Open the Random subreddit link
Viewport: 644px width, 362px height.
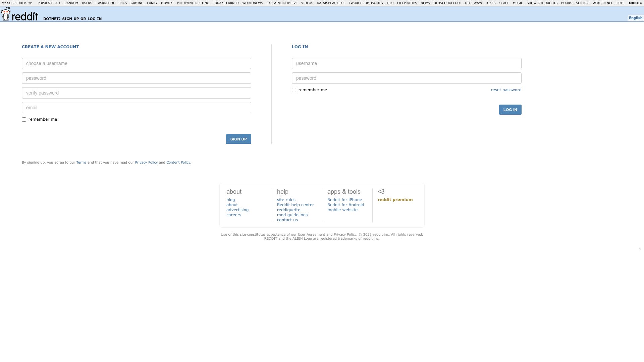pyautogui.click(x=71, y=3)
